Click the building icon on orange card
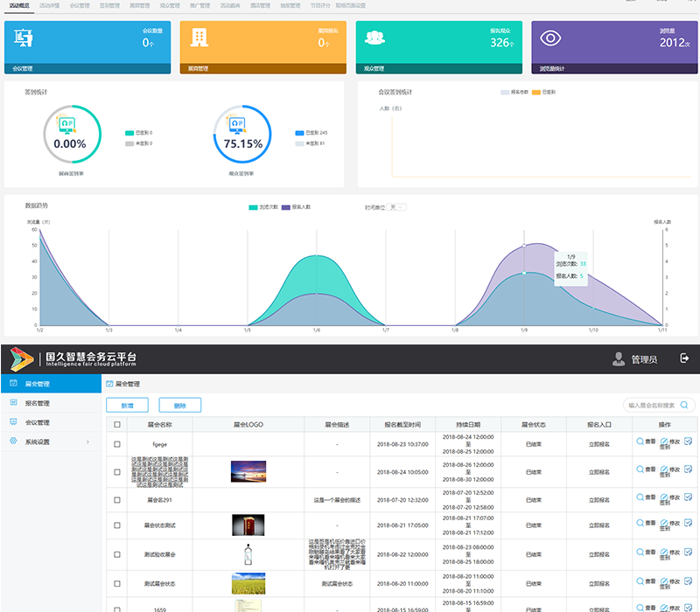 tap(199, 38)
